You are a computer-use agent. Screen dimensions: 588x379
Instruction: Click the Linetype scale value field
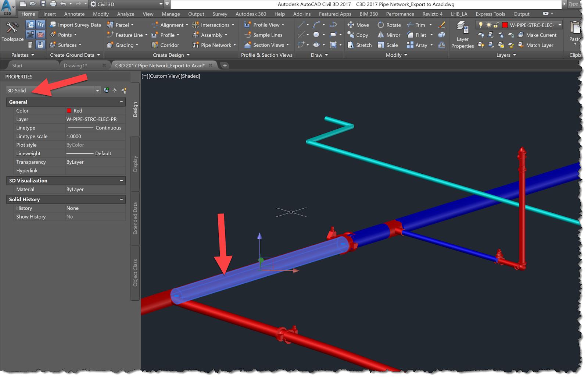click(95, 137)
